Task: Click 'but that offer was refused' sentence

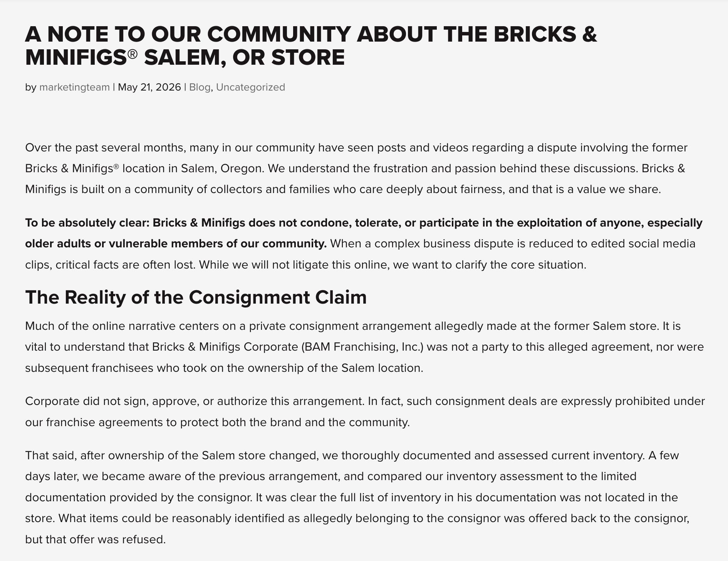Action: (96, 539)
